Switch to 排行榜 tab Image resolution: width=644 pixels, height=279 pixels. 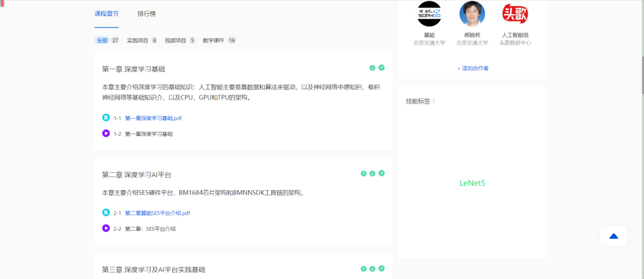pyautogui.click(x=147, y=14)
